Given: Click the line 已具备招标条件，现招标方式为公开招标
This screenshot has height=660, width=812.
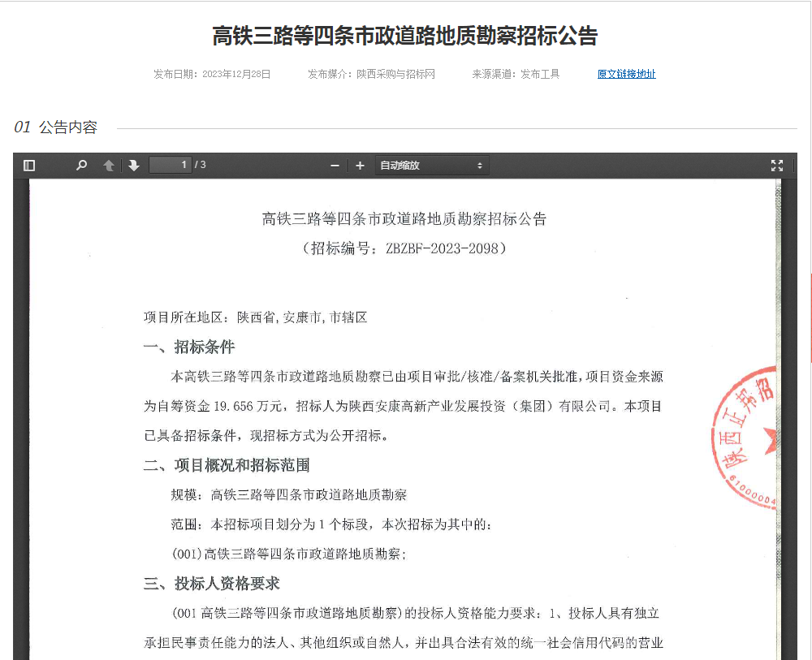Looking at the screenshot, I should [266, 436].
